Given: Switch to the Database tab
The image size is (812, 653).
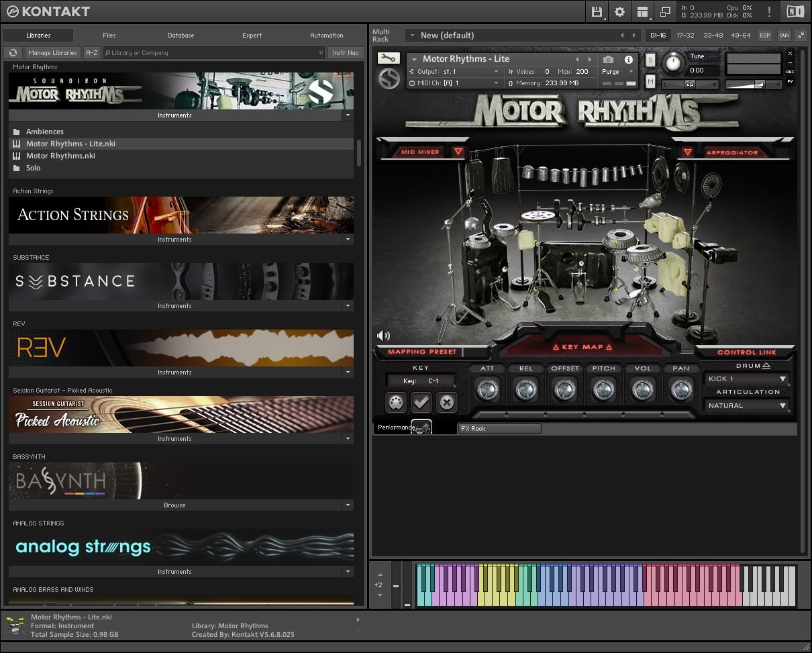Looking at the screenshot, I should point(181,35).
